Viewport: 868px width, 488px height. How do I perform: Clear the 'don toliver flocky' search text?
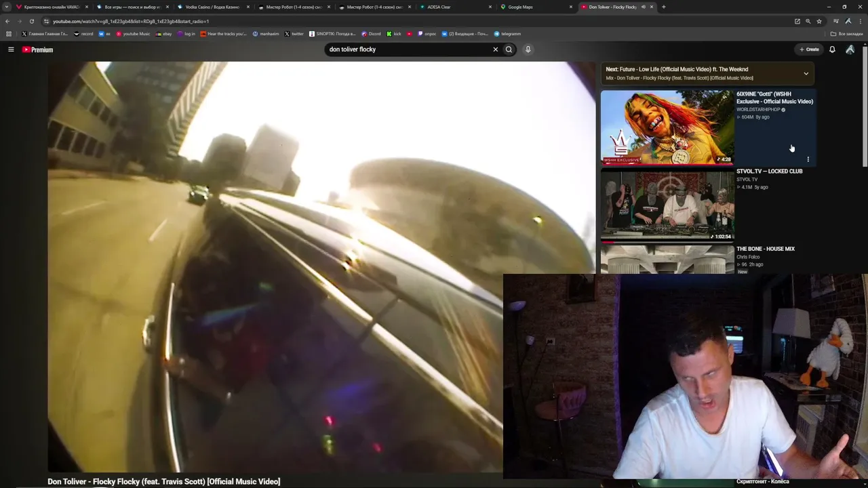coord(495,49)
